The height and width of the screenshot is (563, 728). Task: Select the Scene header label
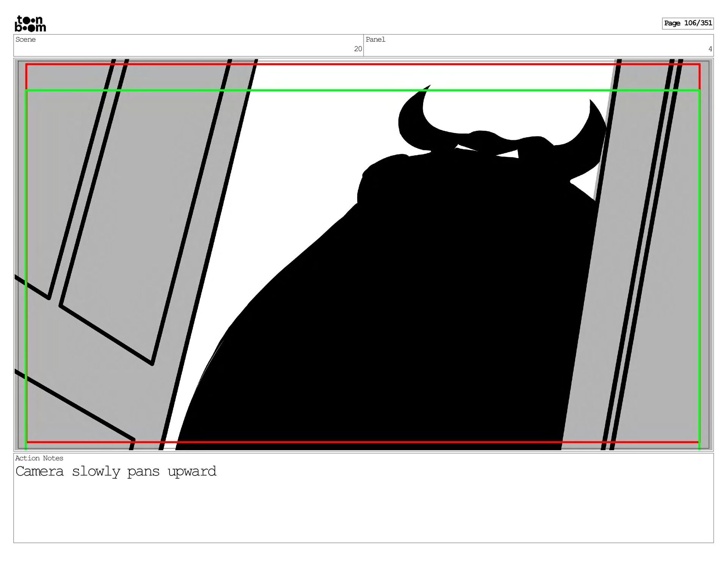[25, 39]
